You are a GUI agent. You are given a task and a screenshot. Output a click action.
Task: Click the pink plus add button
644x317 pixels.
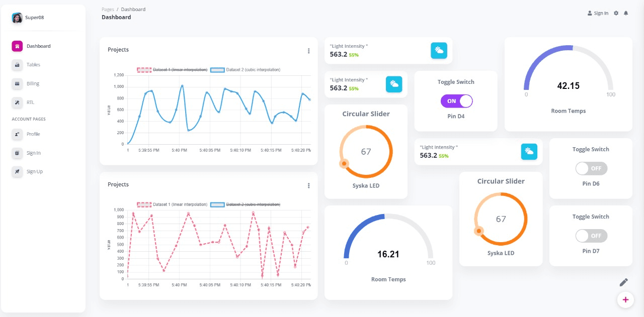(625, 300)
